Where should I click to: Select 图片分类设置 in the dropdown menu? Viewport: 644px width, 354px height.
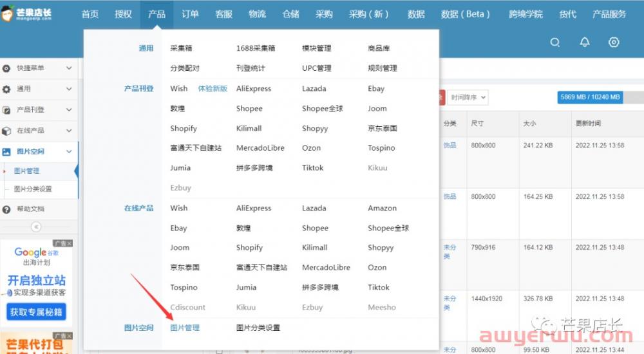(x=258, y=328)
